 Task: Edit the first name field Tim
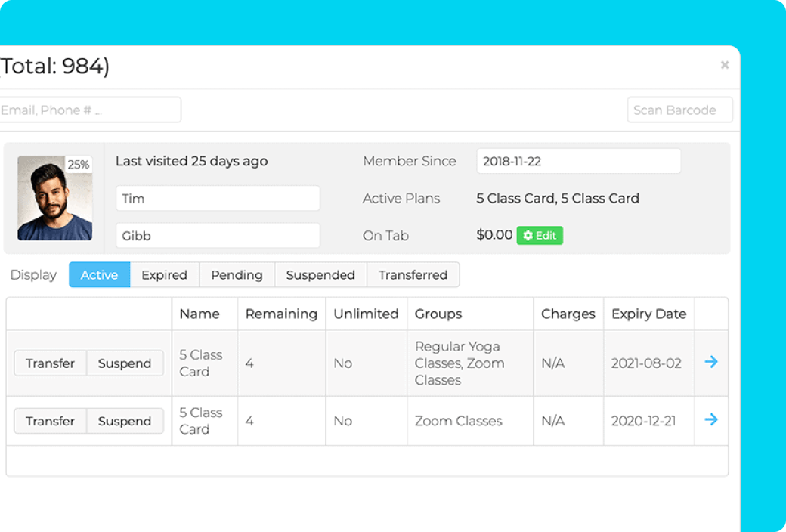pos(218,198)
